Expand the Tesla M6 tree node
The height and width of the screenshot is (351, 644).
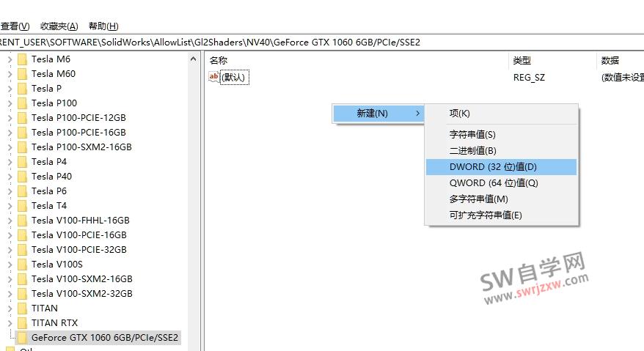tap(10, 59)
